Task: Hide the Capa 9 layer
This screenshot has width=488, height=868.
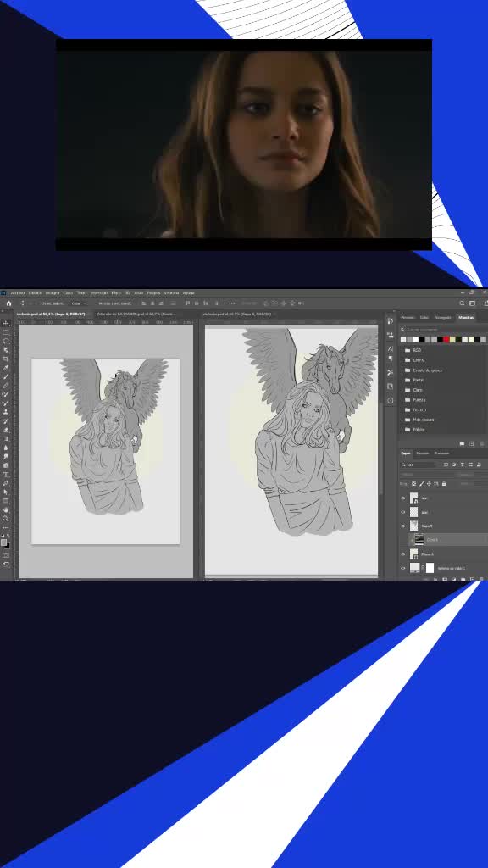Action: (402, 526)
